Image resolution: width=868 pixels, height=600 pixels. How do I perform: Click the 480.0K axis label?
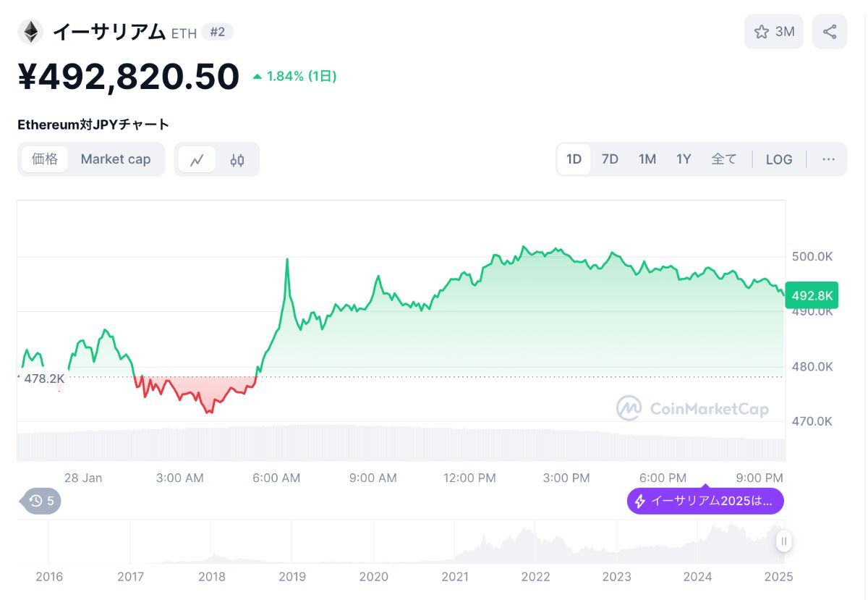[x=812, y=366]
